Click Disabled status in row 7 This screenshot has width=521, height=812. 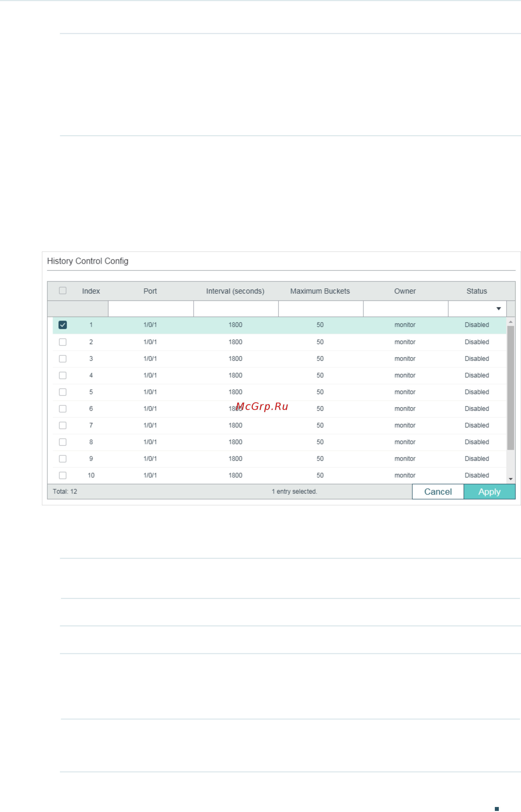(x=477, y=425)
